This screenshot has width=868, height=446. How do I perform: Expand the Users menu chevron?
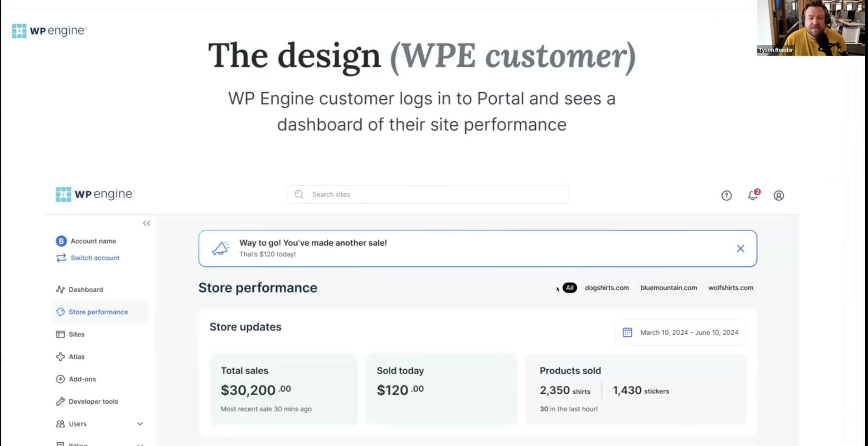(140, 424)
